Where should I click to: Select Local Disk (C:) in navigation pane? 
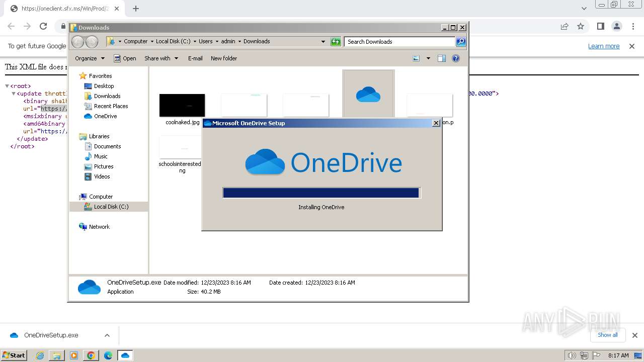tap(107, 207)
